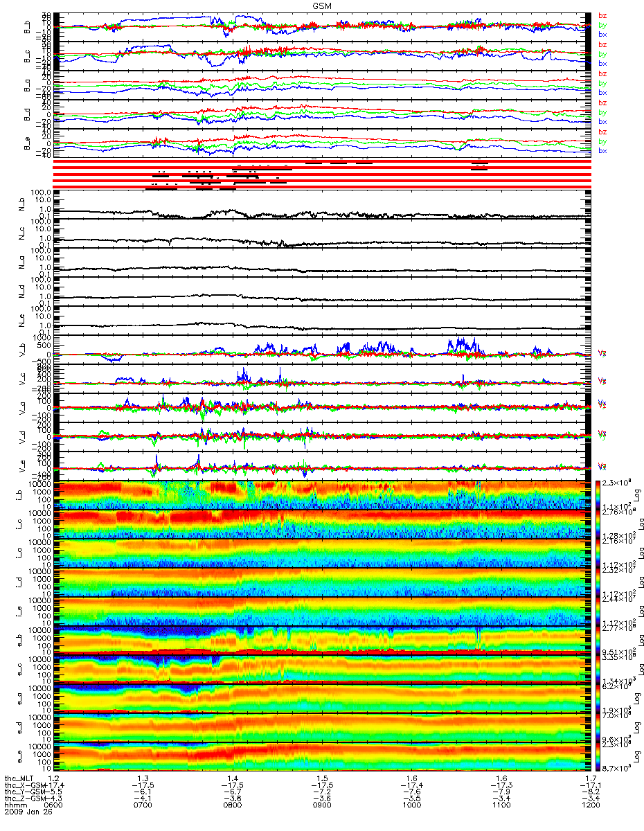Click the color bar beside the i_a spectrogram
The image size is (644, 831).
[x=598, y=553]
